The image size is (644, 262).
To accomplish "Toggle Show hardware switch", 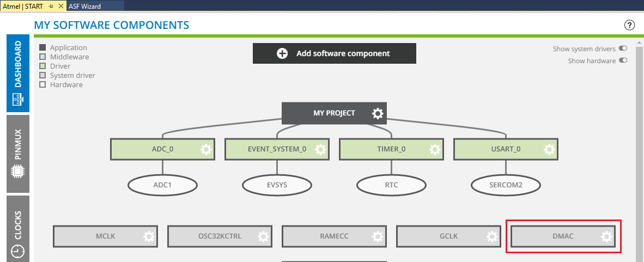I will pos(623,60).
